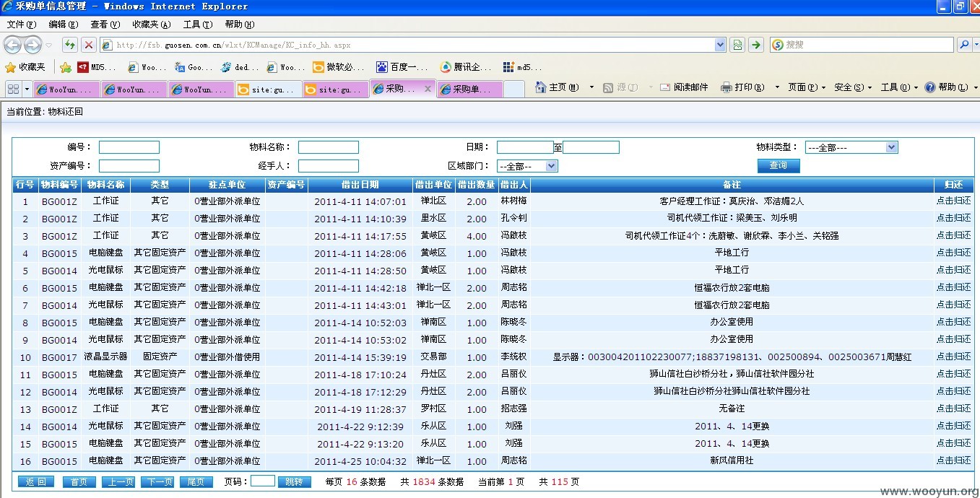Click the 下一页 next-page button
Image resolution: width=980 pixels, height=498 pixels.
(157, 482)
